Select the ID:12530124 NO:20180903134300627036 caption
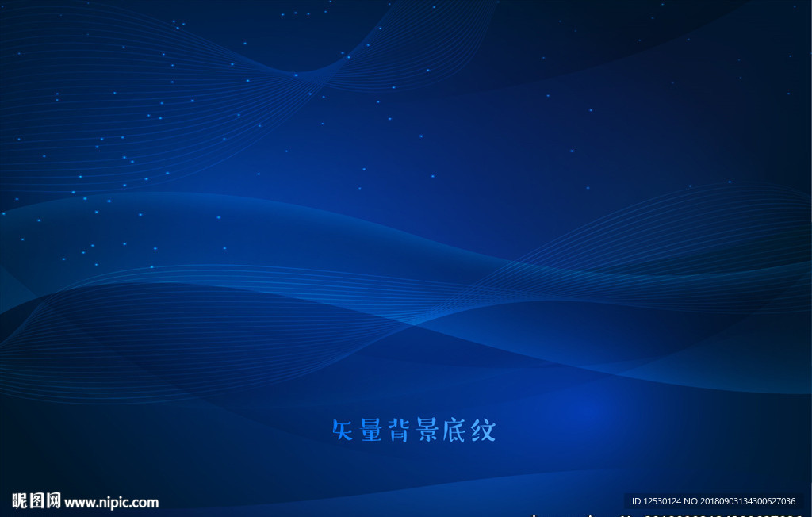Image resolution: width=812 pixels, height=517 pixels. click(713, 501)
